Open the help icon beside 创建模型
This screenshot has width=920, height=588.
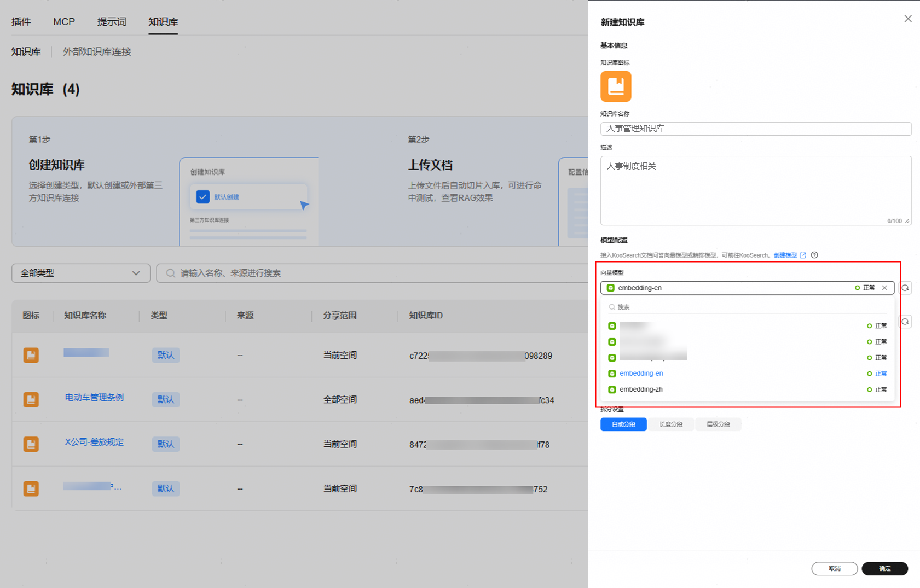coord(814,255)
